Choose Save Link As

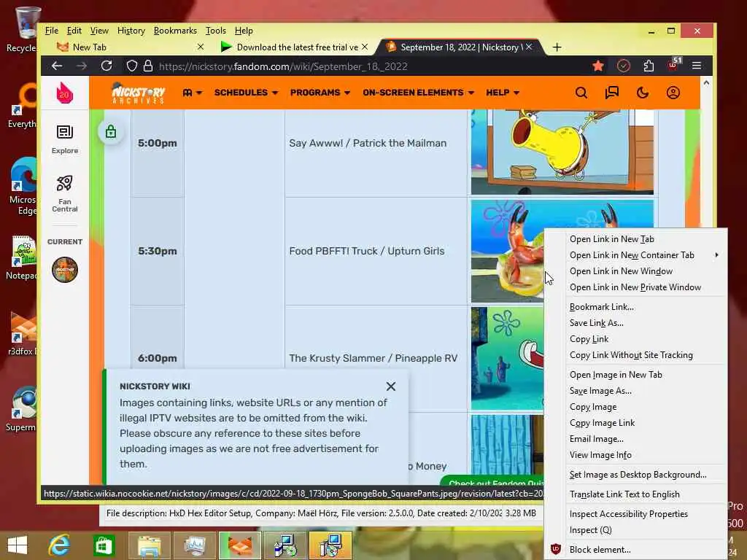pos(636,323)
